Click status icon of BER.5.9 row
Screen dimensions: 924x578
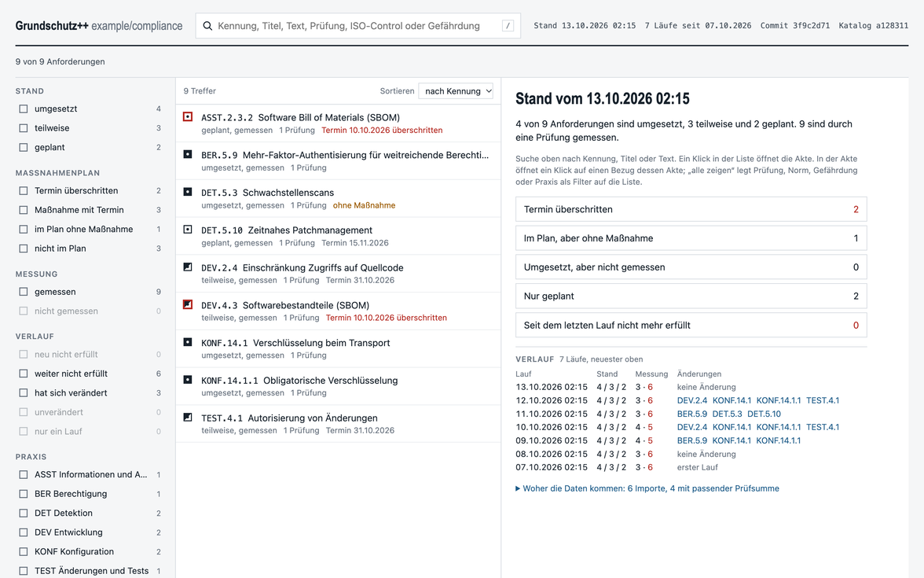[187, 154]
